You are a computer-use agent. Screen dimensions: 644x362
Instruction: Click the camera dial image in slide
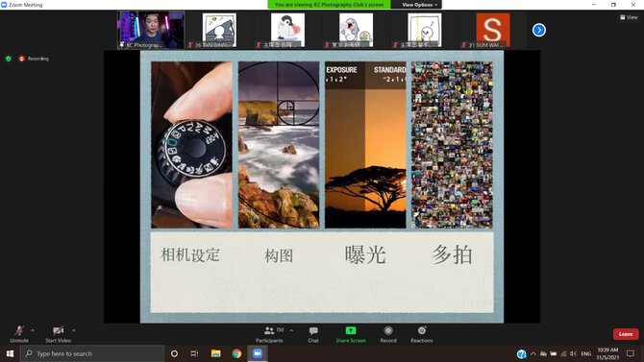coord(191,145)
